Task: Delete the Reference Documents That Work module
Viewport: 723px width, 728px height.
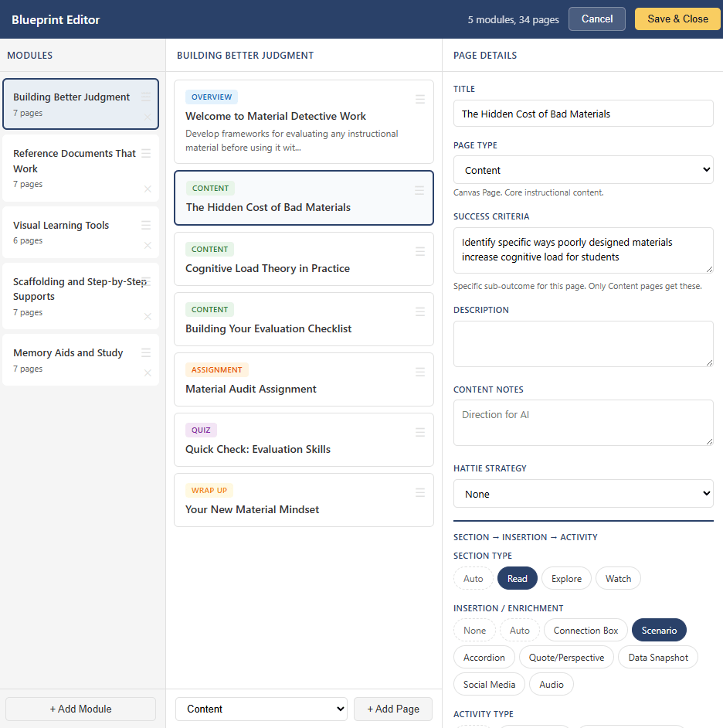Action: [148, 189]
